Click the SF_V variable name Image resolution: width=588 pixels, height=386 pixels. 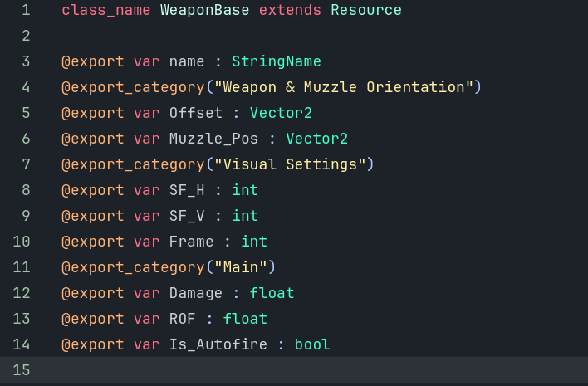[187, 216]
